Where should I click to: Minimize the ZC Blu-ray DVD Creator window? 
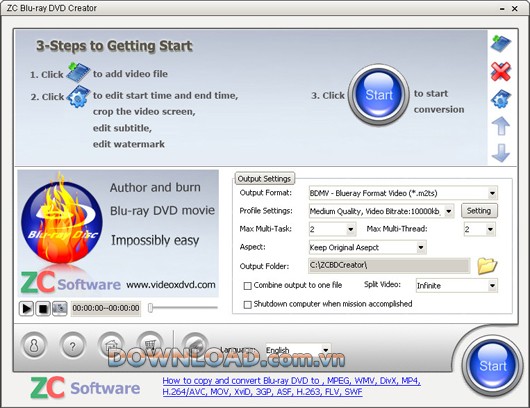pyautogui.click(x=502, y=8)
